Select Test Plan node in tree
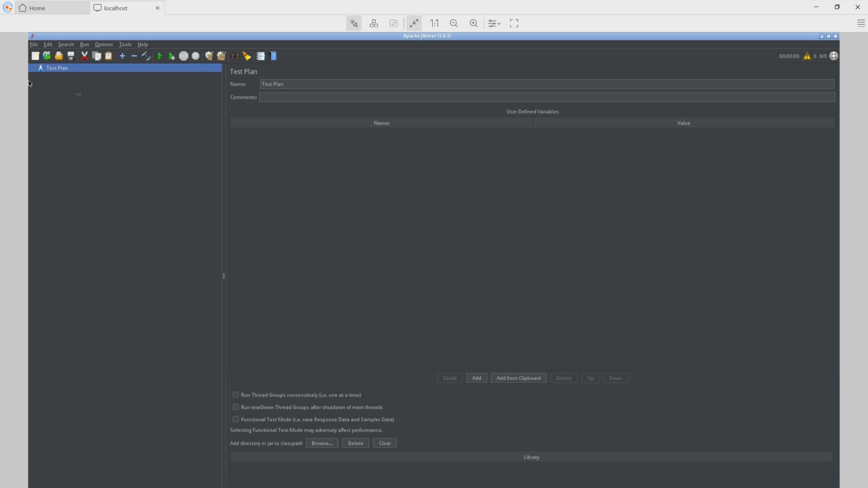 (x=125, y=68)
